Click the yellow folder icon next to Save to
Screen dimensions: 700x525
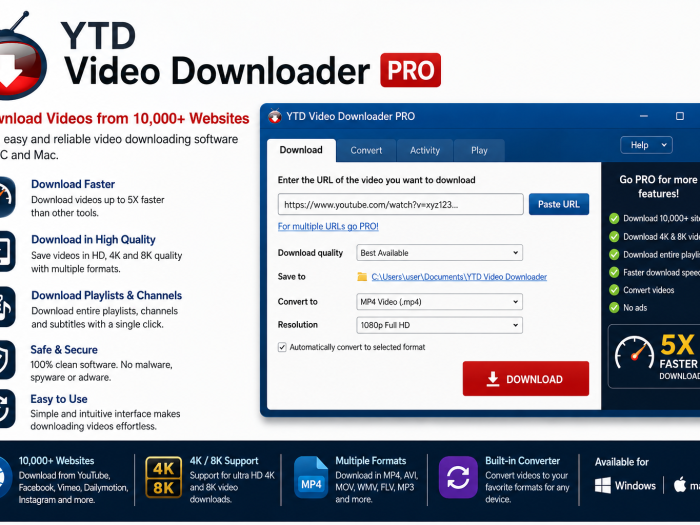pyautogui.click(x=362, y=277)
